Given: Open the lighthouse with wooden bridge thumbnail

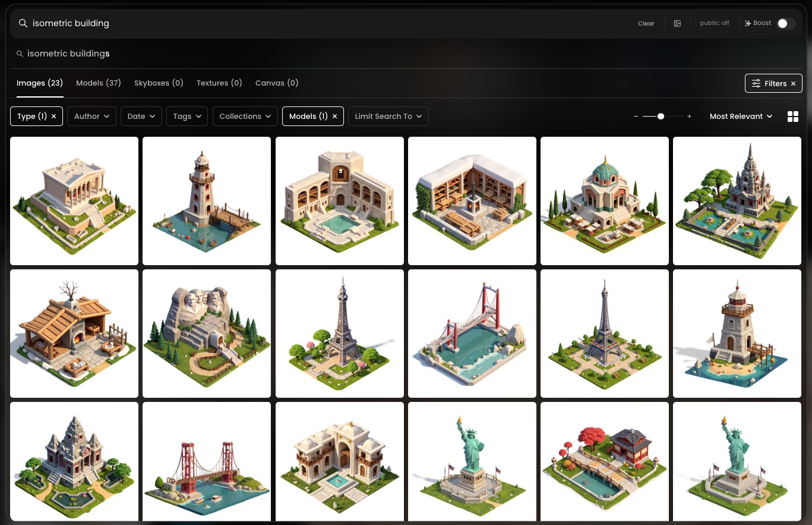Looking at the screenshot, I should point(207,201).
